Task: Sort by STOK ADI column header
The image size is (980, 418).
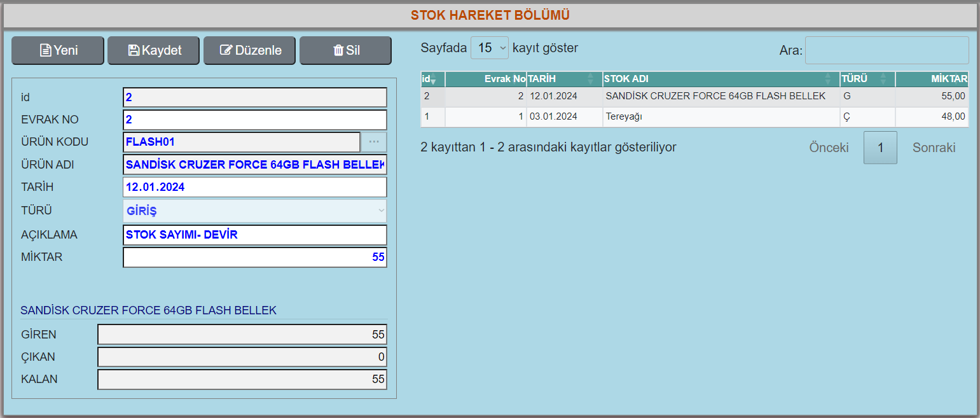Action: point(721,79)
